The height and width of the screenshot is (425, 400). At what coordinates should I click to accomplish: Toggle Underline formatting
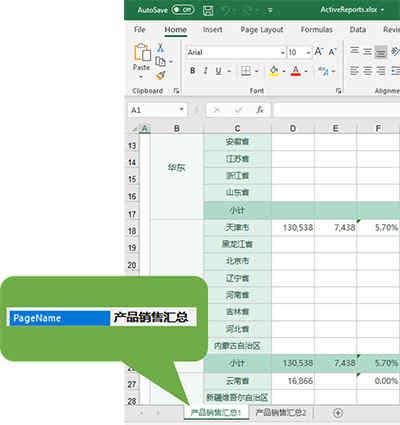(218, 71)
